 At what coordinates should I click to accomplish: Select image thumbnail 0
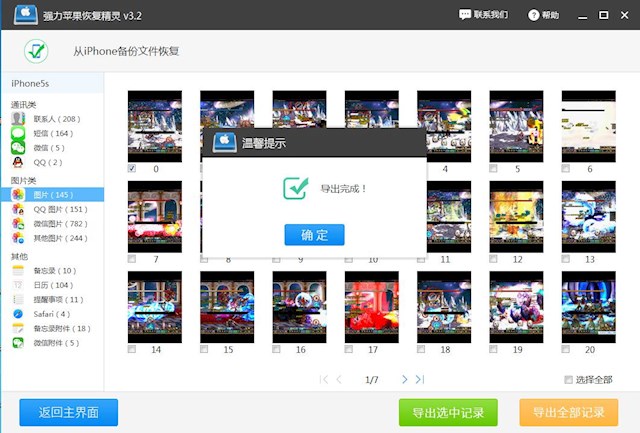[x=155, y=127]
